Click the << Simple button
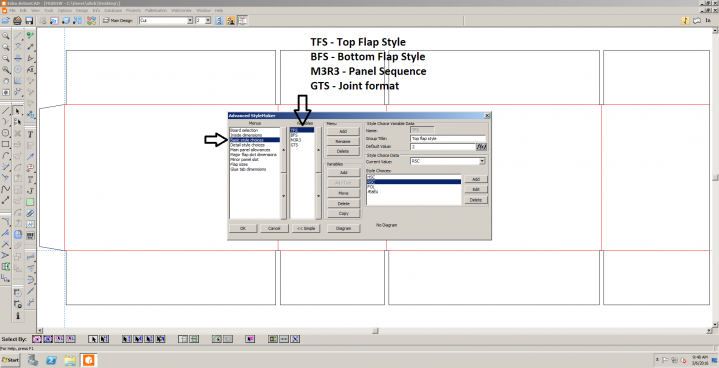Image resolution: width=719 pixels, height=368 pixels. click(x=306, y=228)
